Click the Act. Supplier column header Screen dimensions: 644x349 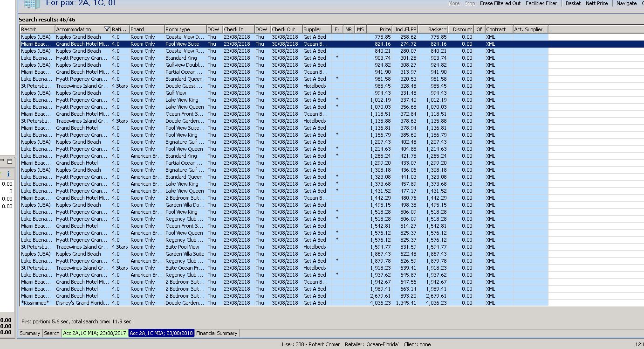point(530,29)
